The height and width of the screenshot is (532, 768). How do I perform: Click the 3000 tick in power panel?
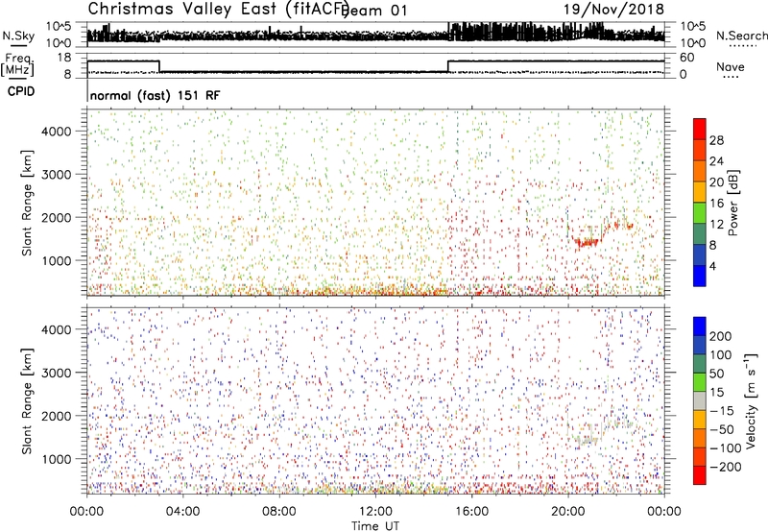(57, 175)
